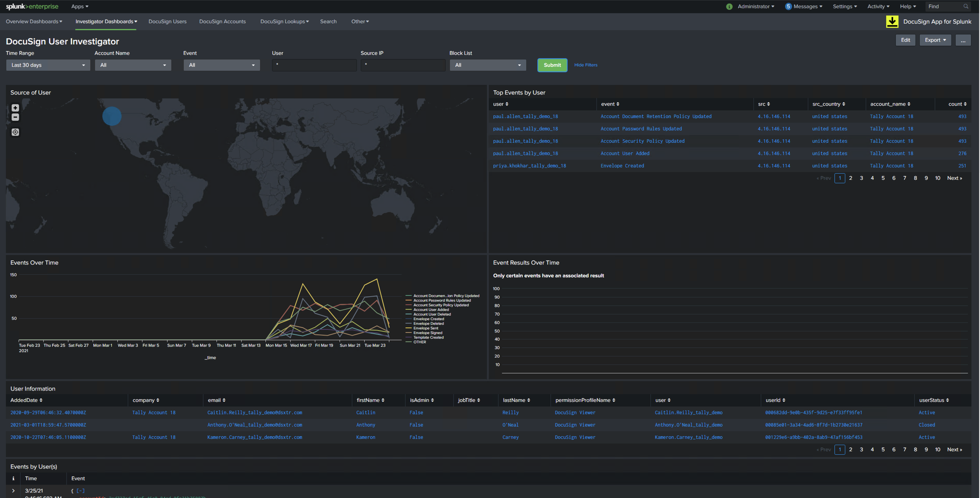Click the magnifier in the Find bar

966,6
